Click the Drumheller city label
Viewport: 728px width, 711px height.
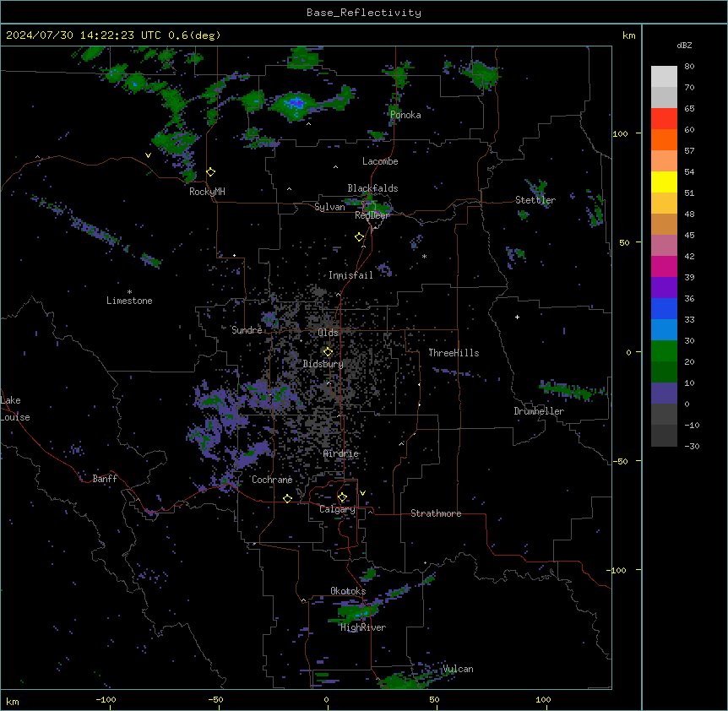pos(539,411)
